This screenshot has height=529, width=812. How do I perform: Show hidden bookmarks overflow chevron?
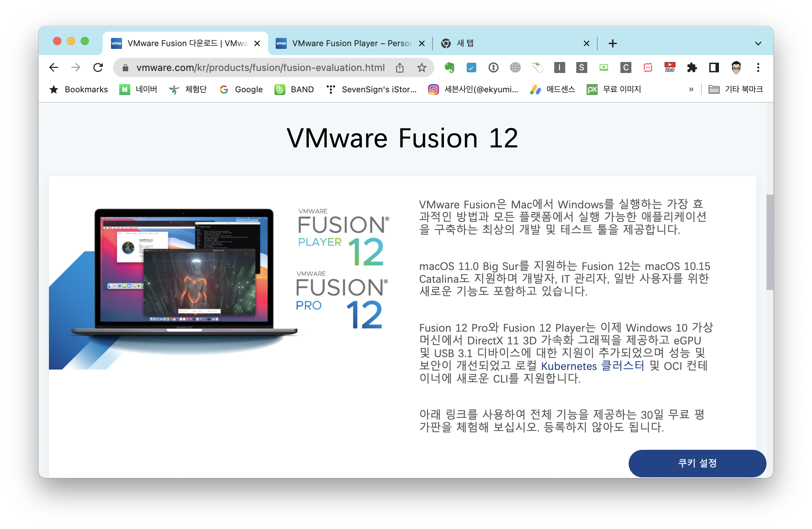click(x=691, y=90)
